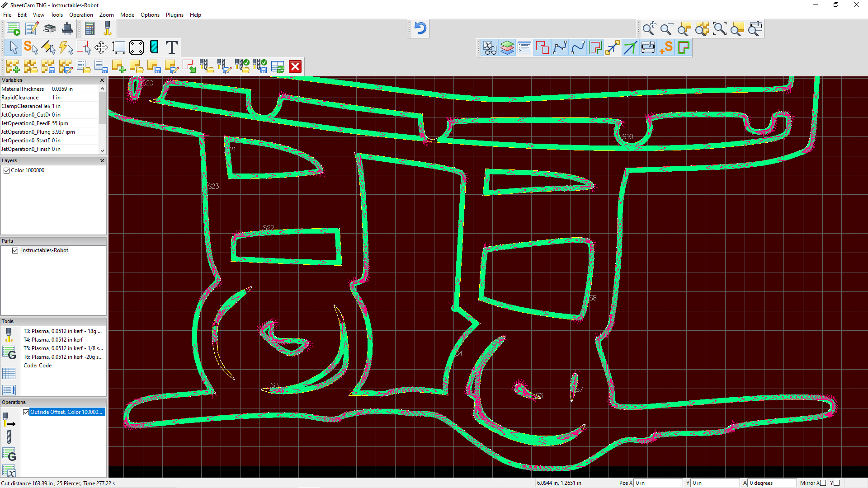Close the Variables panel
The width and height of the screenshot is (868, 488).
coord(102,80)
